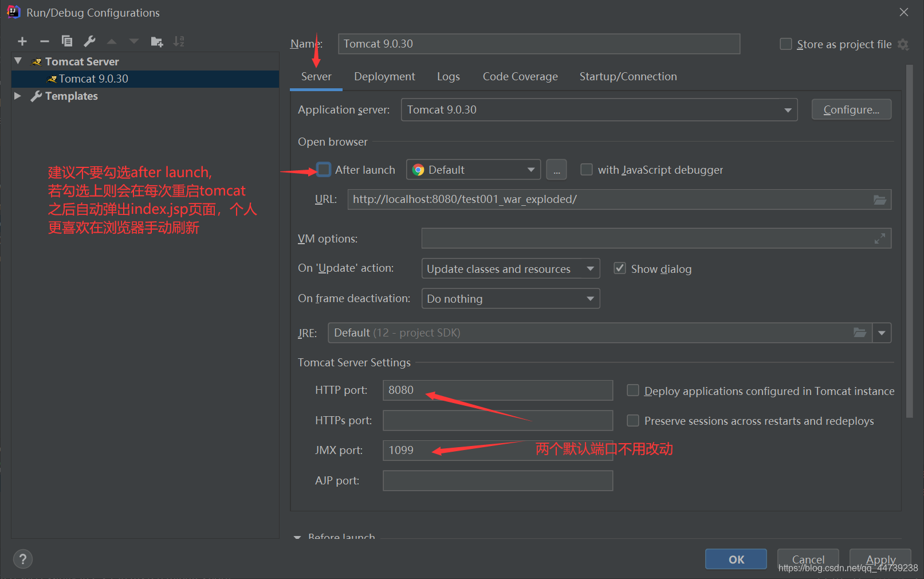The height and width of the screenshot is (579, 924).
Task: Open help question mark button
Action: [23, 559]
